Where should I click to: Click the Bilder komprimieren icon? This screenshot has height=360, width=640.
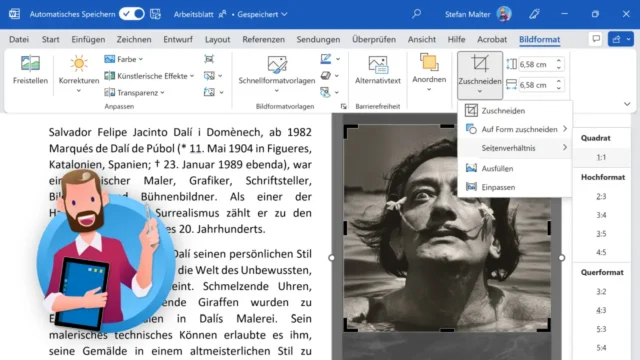(x=209, y=59)
